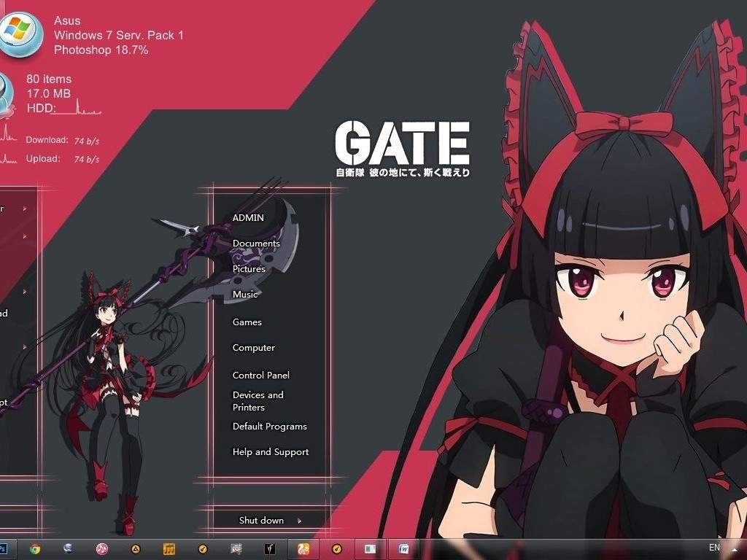Open Control Panel from the Start menu

260,375
